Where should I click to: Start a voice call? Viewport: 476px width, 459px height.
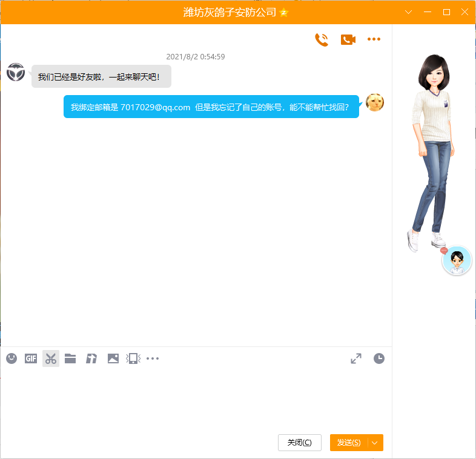(x=322, y=39)
